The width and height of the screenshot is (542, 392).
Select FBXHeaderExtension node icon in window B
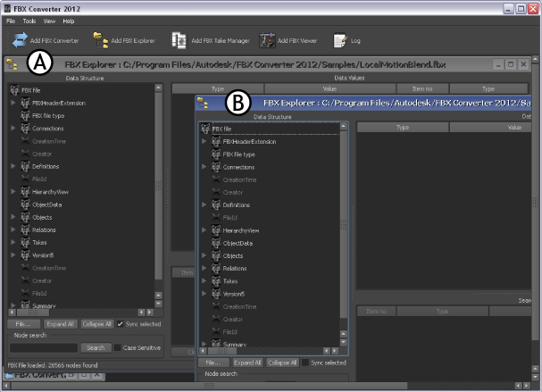tap(216, 141)
